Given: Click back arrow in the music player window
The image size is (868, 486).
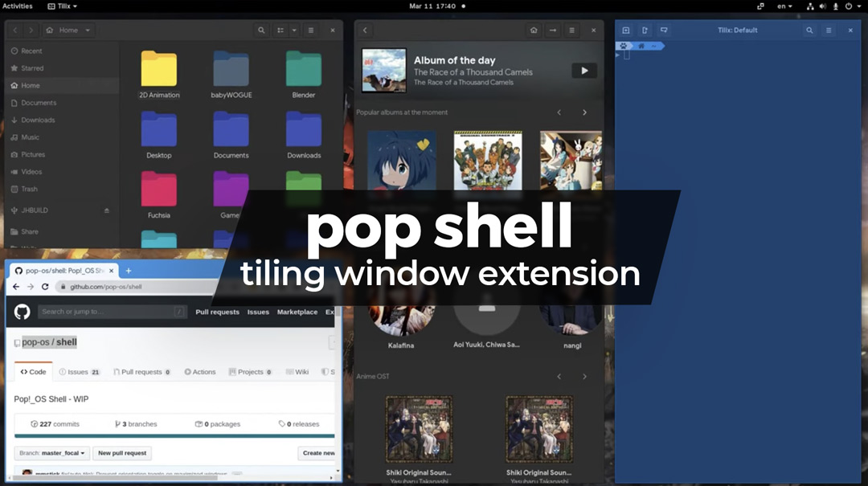Looking at the screenshot, I should (365, 30).
